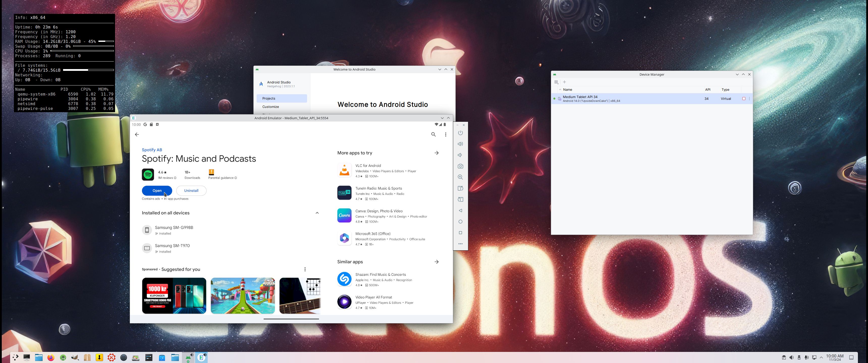Expand More apps to try arrow
Screen dimensions: 868x363
click(437, 153)
